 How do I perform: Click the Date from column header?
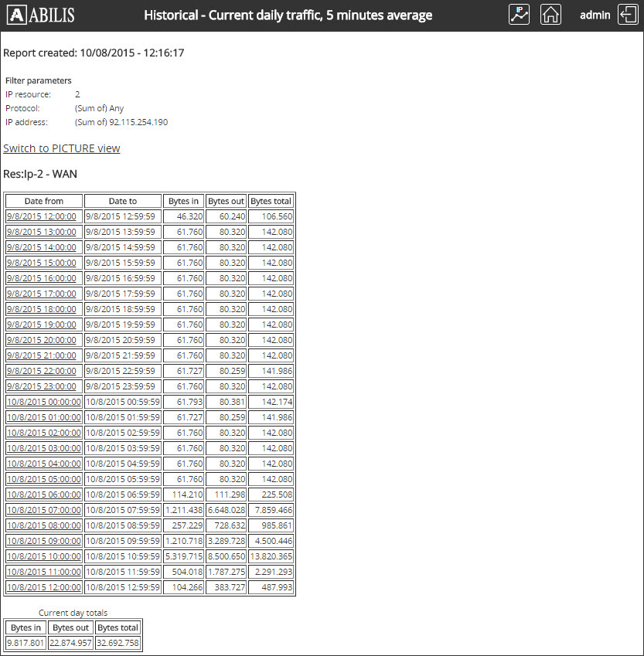(x=43, y=201)
